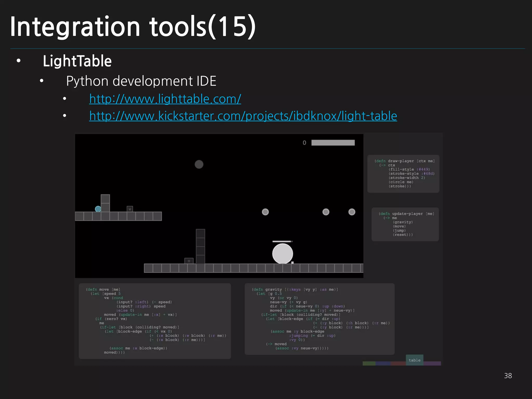Click the blue player circle in the game

98,209
